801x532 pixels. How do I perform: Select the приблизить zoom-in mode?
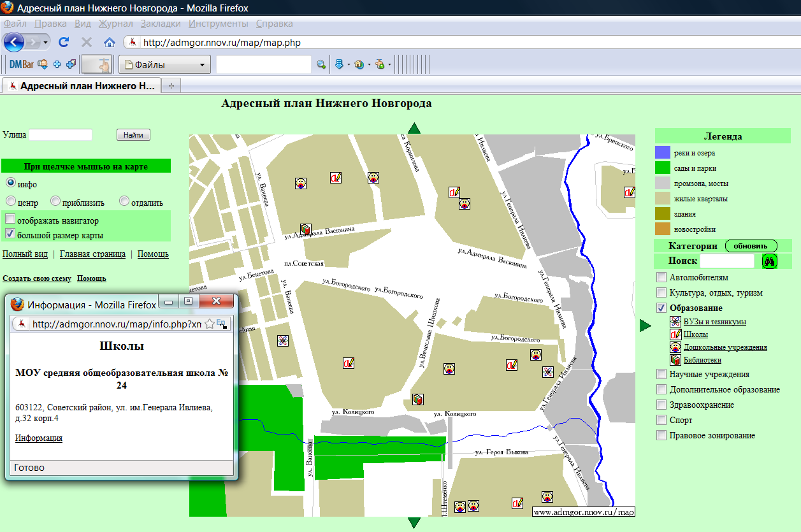[x=55, y=201]
